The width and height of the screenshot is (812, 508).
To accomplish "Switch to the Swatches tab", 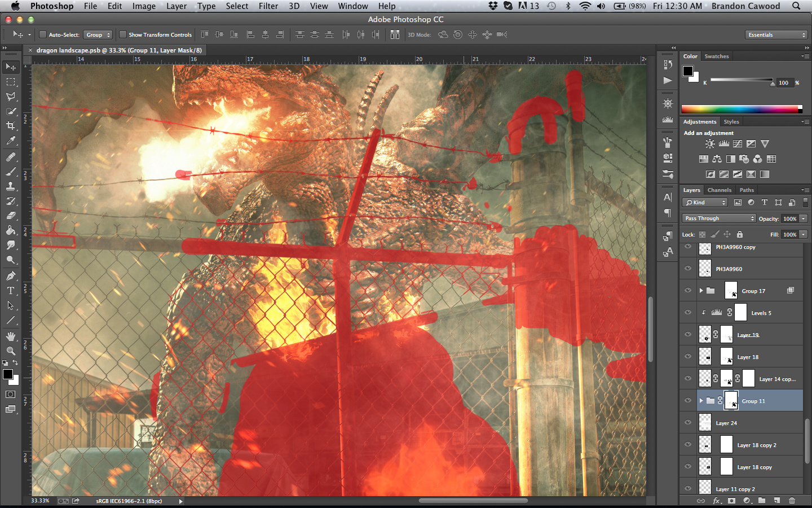I will point(717,56).
